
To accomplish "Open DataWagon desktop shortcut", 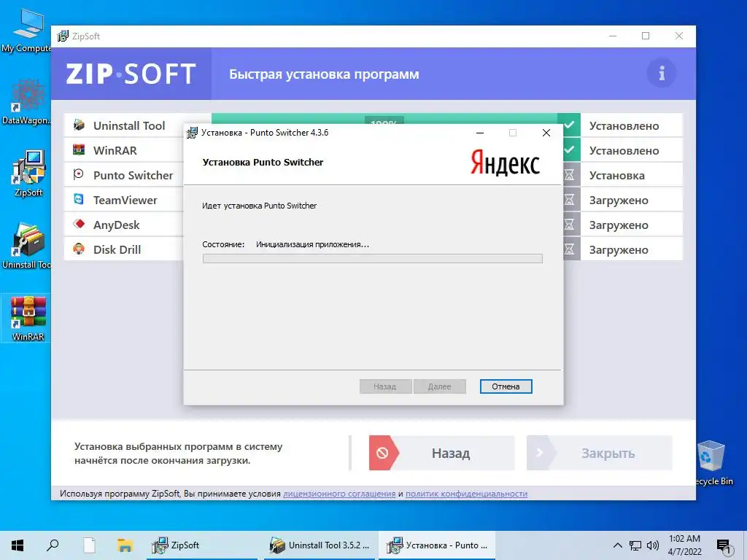I will [x=27, y=102].
